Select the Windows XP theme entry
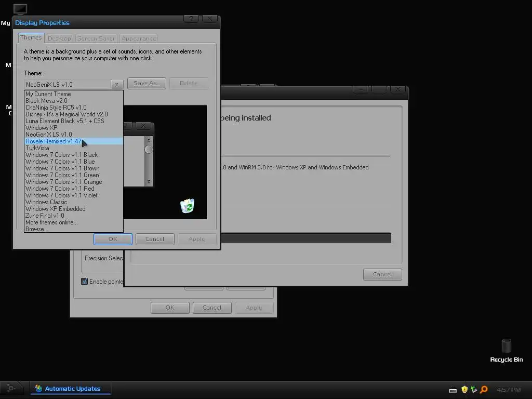The image size is (532, 399). 74,128
